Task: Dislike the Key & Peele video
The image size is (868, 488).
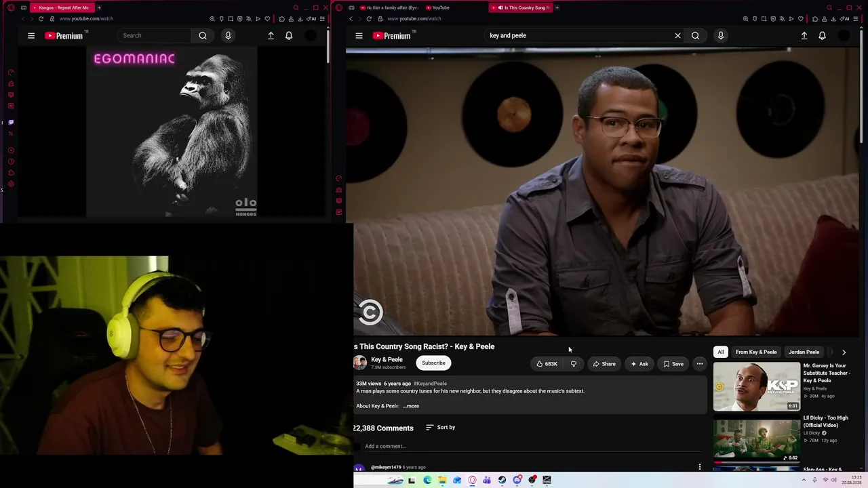Action: pyautogui.click(x=574, y=364)
